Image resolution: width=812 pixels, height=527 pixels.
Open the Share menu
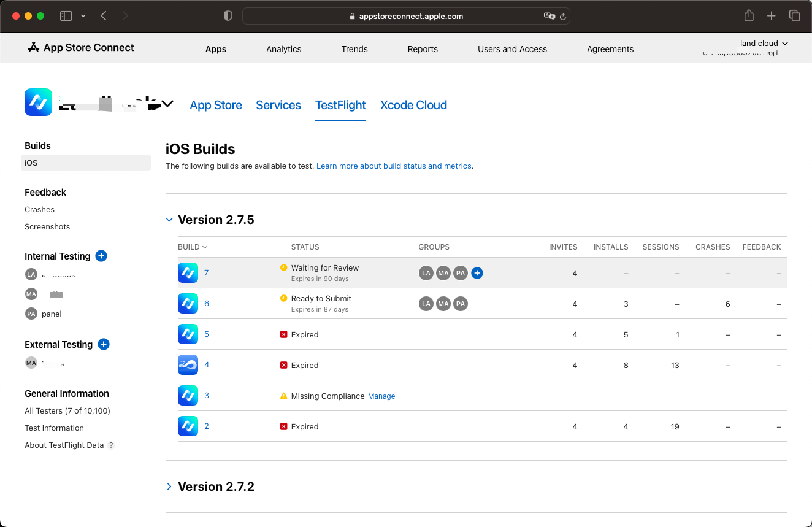pyautogui.click(x=749, y=16)
